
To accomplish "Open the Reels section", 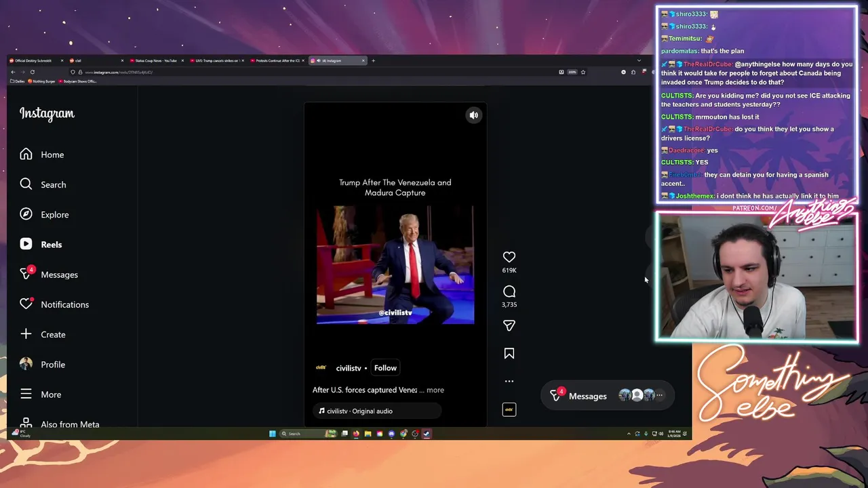I will 41,245.
